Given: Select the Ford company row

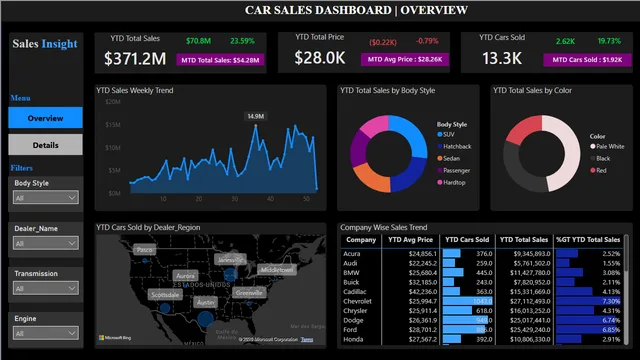Looking at the screenshot, I should coord(482,329).
